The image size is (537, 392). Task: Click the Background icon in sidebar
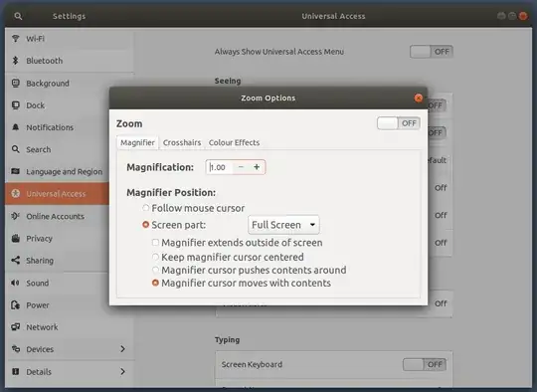pyautogui.click(x=15, y=83)
